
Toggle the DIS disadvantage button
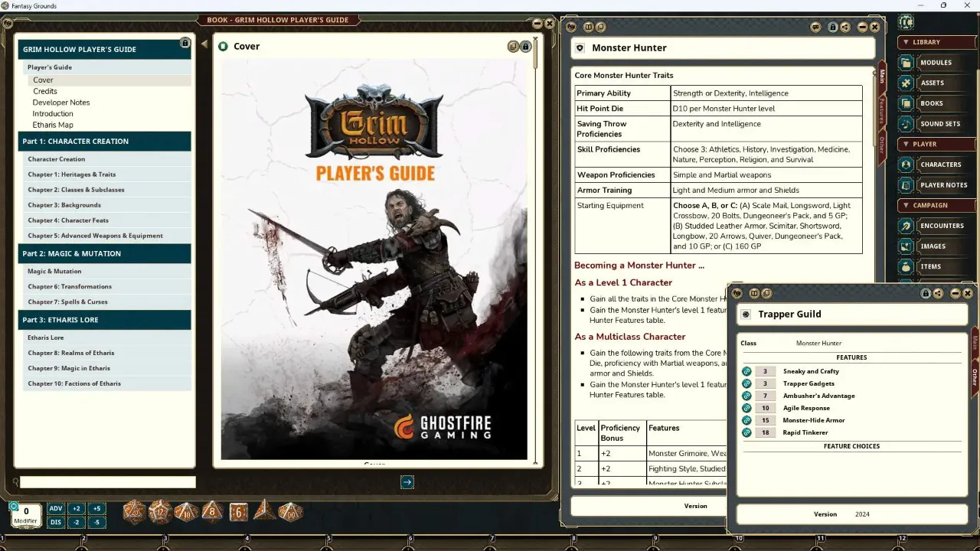(x=56, y=523)
